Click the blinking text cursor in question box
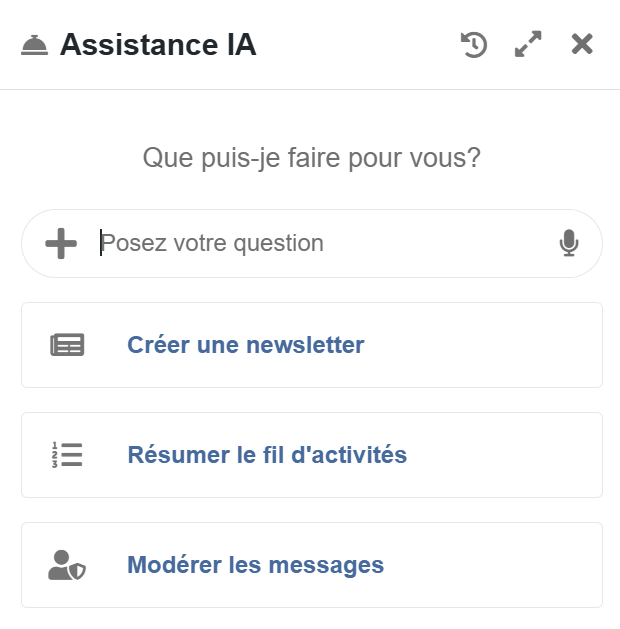The image size is (620, 629). (x=101, y=243)
